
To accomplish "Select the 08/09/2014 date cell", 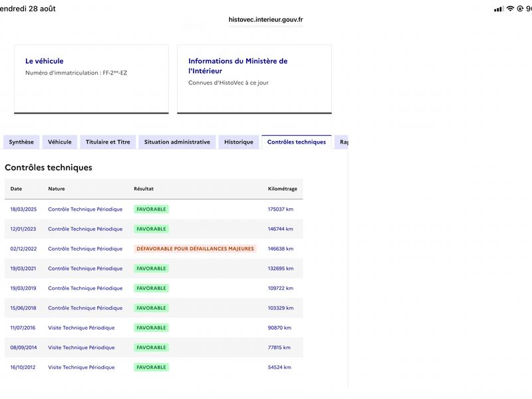I will pyautogui.click(x=23, y=347).
